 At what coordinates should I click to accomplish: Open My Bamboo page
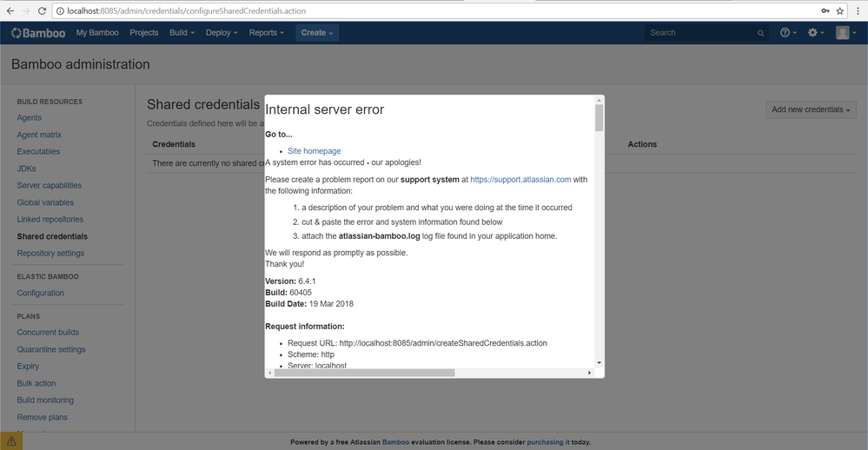coord(97,33)
